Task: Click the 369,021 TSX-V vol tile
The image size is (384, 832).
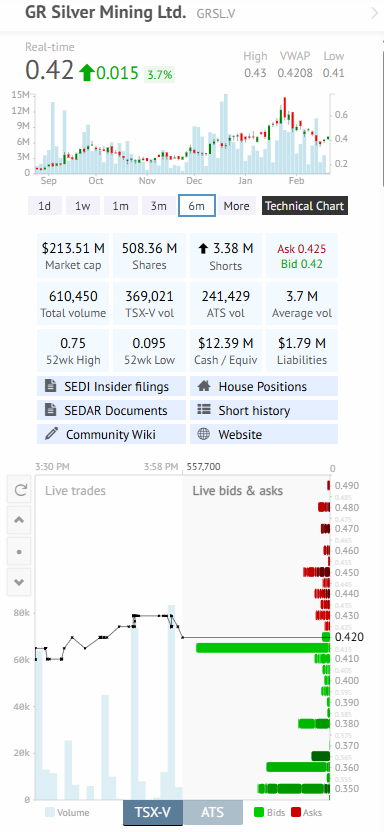Action: pyautogui.click(x=150, y=303)
